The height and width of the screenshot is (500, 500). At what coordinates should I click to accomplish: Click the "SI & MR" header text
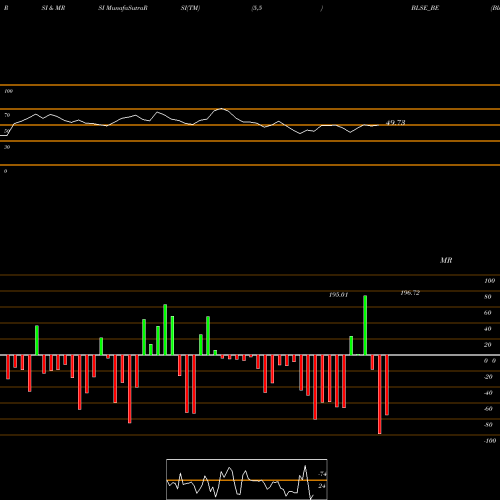click(x=53, y=8)
